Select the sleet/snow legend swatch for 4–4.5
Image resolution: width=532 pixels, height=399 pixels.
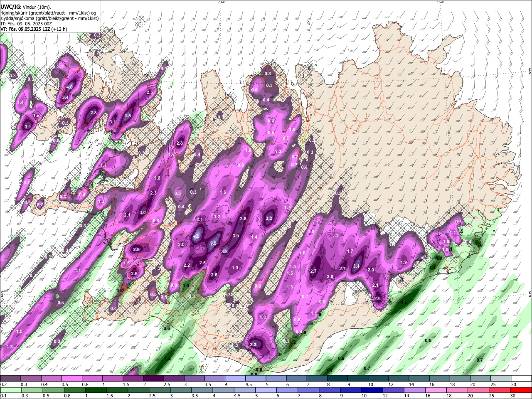tap(235, 379)
